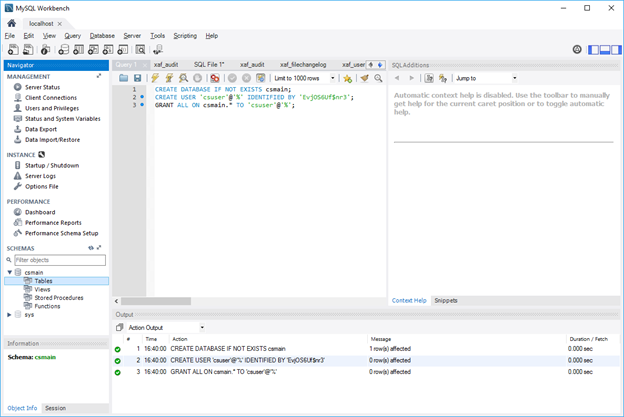Collapse the csmain schema tree
The width and height of the screenshot is (624, 417).
[10, 273]
